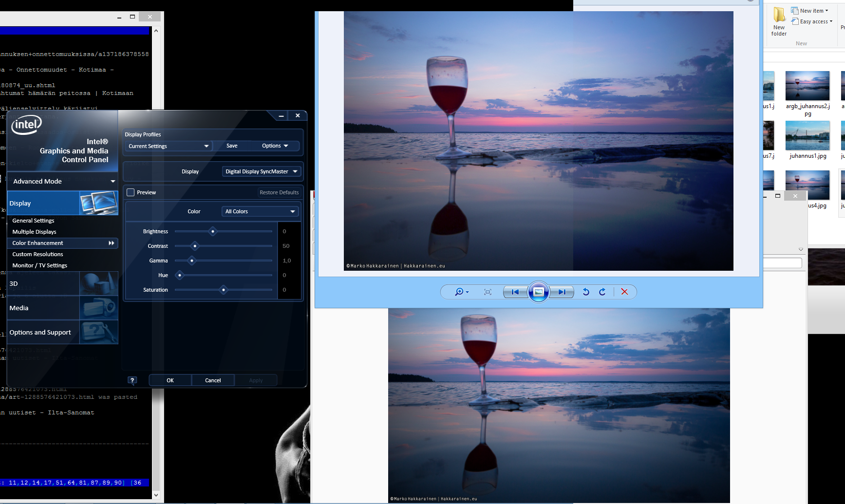Start slideshow with center round button
Image resolution: width=845 pixels, height=504 pixels.
pyautogui.click(x=538, y=292)
